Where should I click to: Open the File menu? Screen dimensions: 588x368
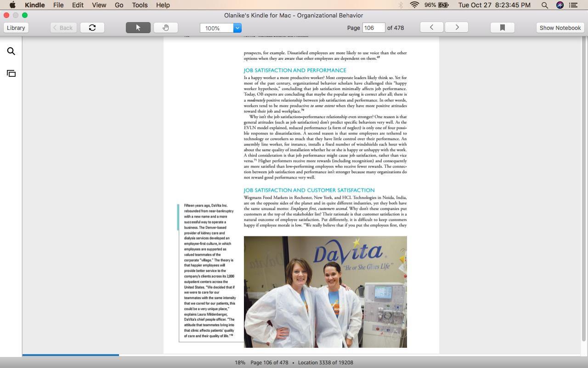click(x=58, y=5)
